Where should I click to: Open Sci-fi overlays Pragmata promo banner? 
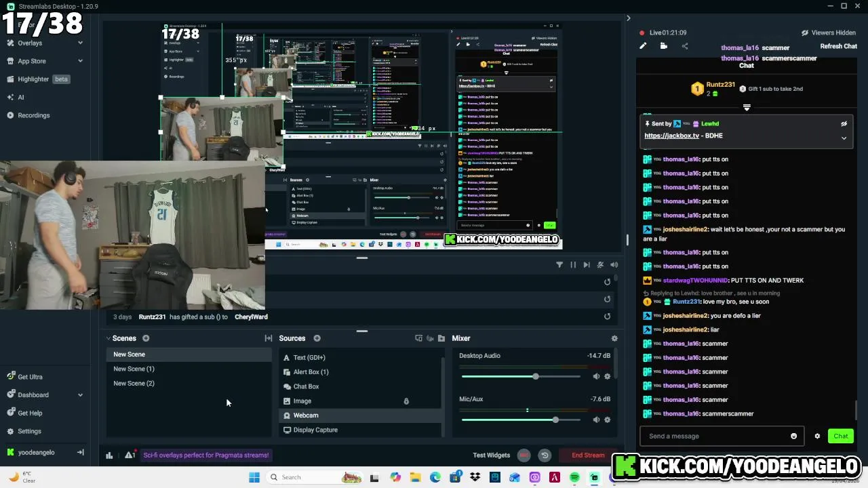(x=206, y=455)
